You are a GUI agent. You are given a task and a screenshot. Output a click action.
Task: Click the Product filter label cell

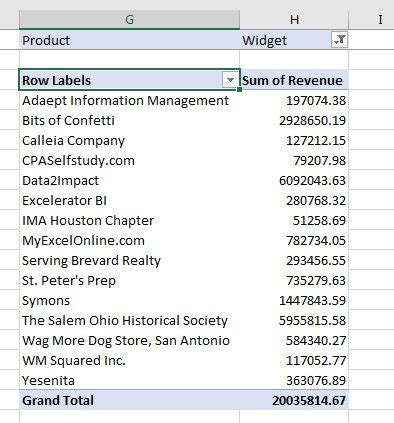click(x=129, y=40)
